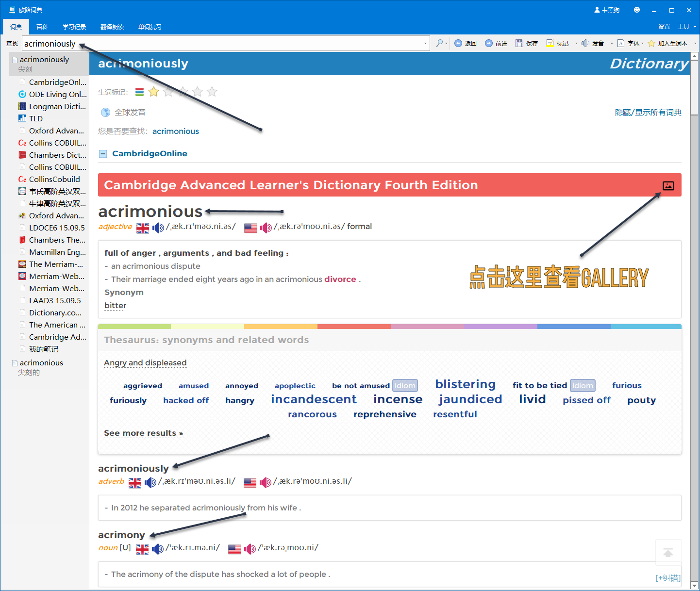Play US pronunciation of acrimony
700x591 pixels.
[x=250, y=549]
